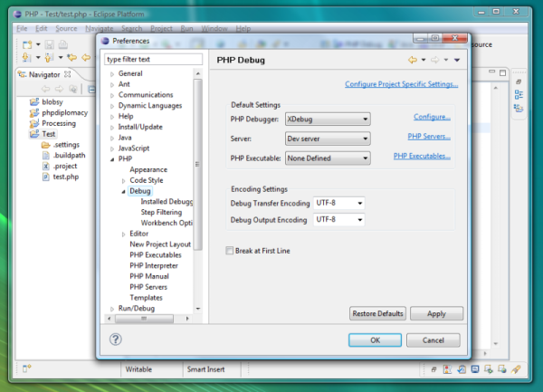Viewport: 543px width, 392px height.
Task: Click the Print icon in Eclipse toolbar
Action: 63,44
